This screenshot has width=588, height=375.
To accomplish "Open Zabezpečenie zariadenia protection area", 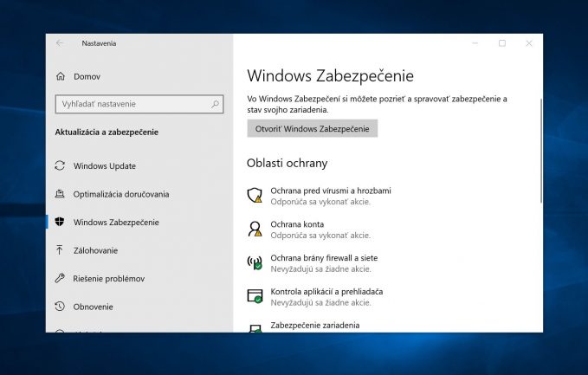I will point(315,325).
